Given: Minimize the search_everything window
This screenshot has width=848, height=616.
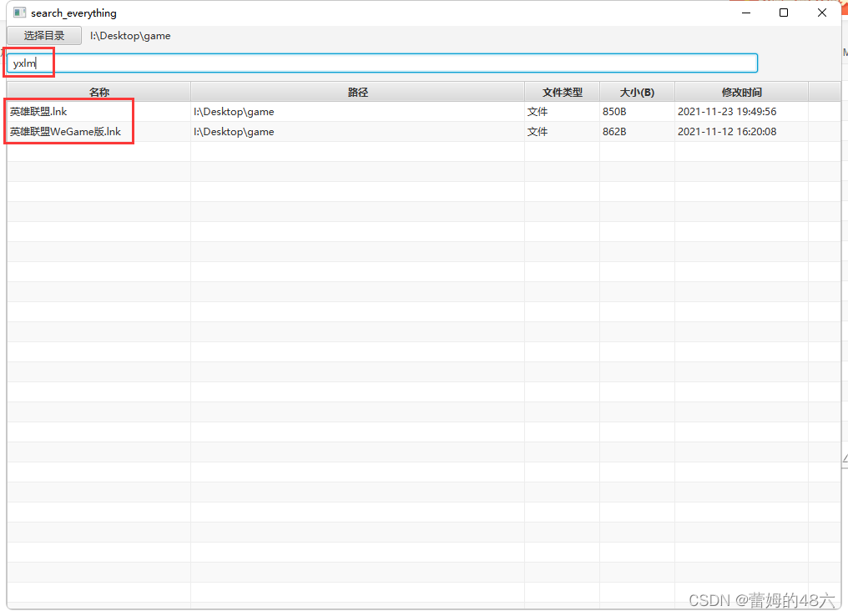Looking at the screenshot, I should tap(746, 13).
